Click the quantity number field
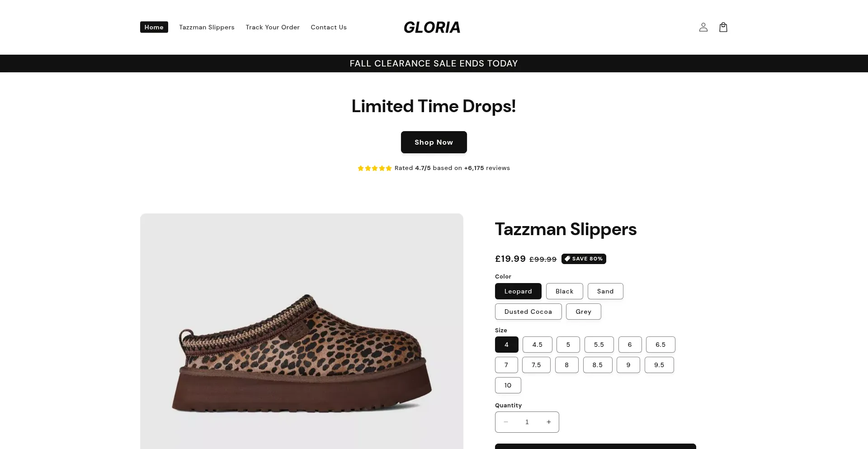This screenshot has height=449, width=868. point(527,422)
